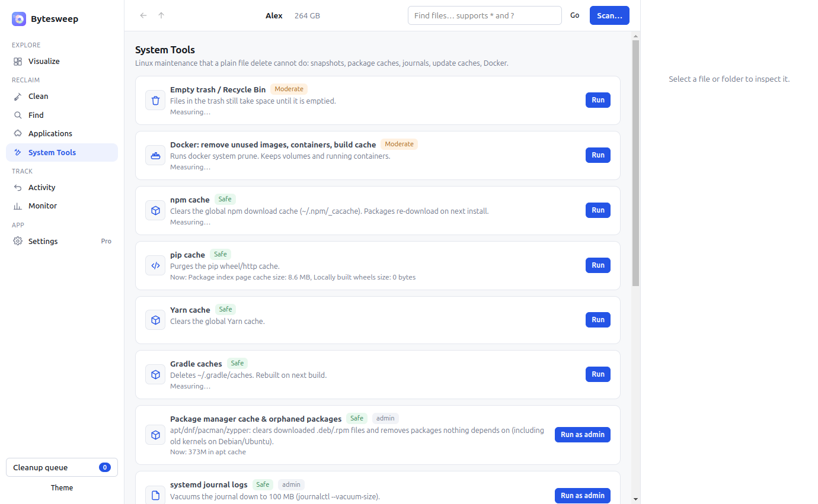Click the Theme button
The width and height of the screenshot is (818, 504).
point(62,488)
